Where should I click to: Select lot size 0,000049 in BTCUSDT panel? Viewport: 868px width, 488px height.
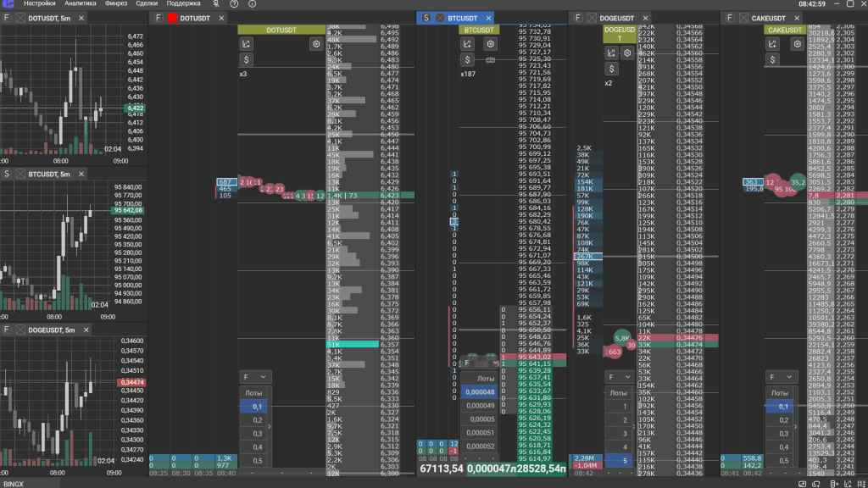click(481, 405)
